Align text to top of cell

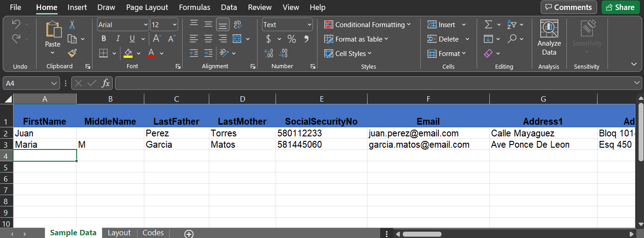[194, 24]
